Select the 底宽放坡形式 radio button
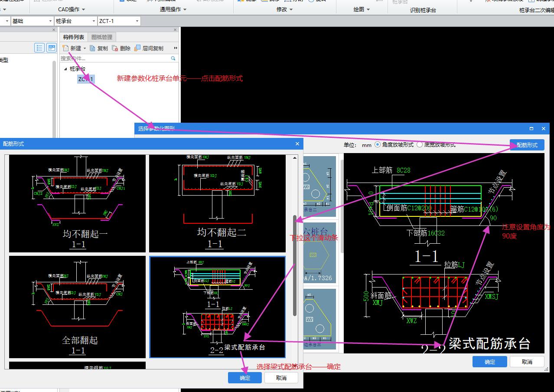This screenshot has height=392, width=554. click(x=419, y=144)
